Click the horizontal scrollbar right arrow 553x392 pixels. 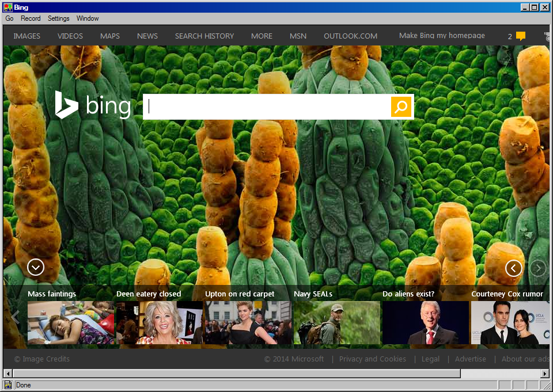[545, 374]
